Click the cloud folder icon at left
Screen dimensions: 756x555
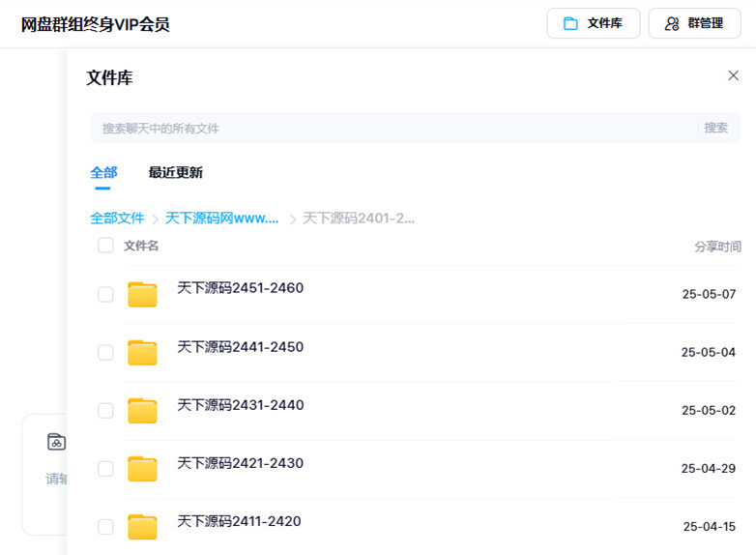(56, 442)
